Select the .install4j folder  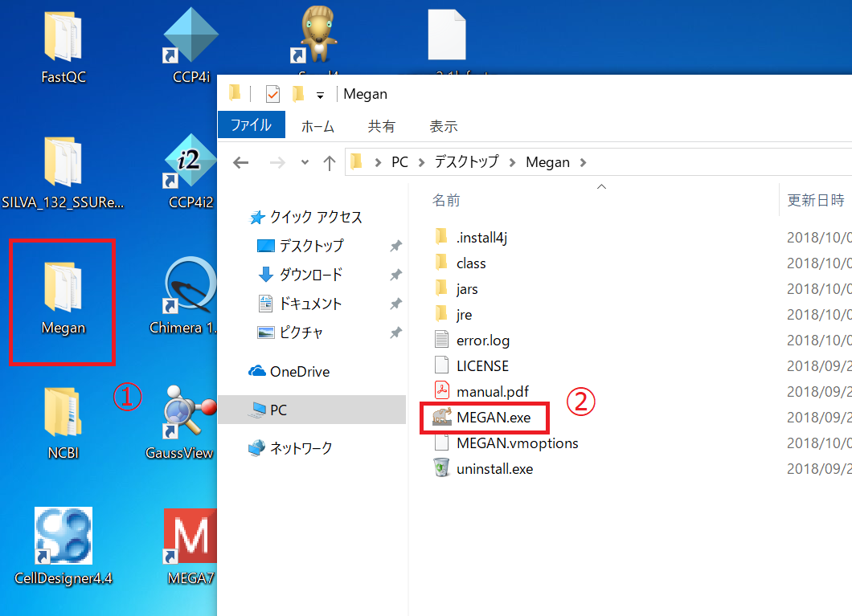click(x=470, y=237)
